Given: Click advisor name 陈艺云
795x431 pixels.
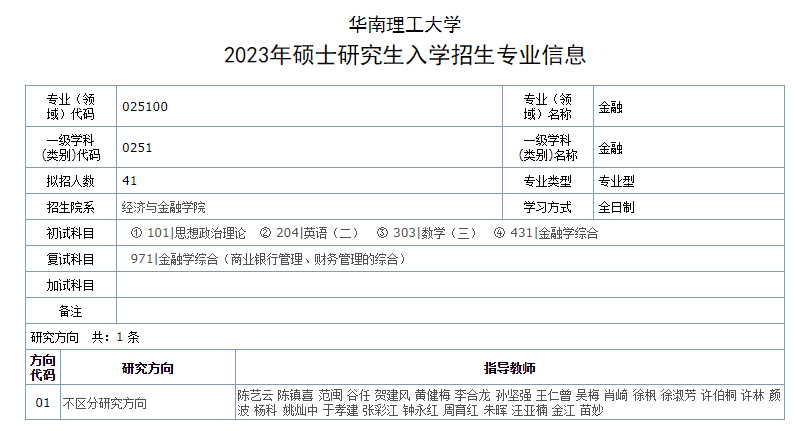Looking at the screenshot, I should click(255, 395).
